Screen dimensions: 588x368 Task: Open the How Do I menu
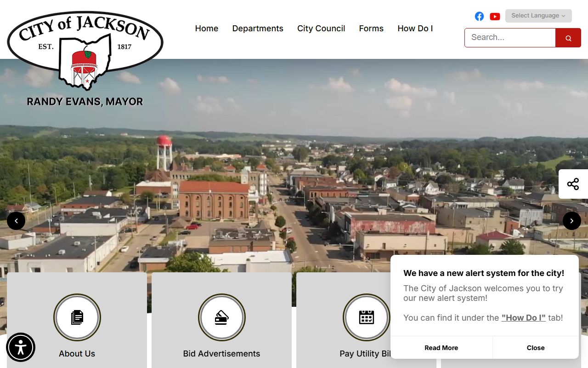pos(415,29)
